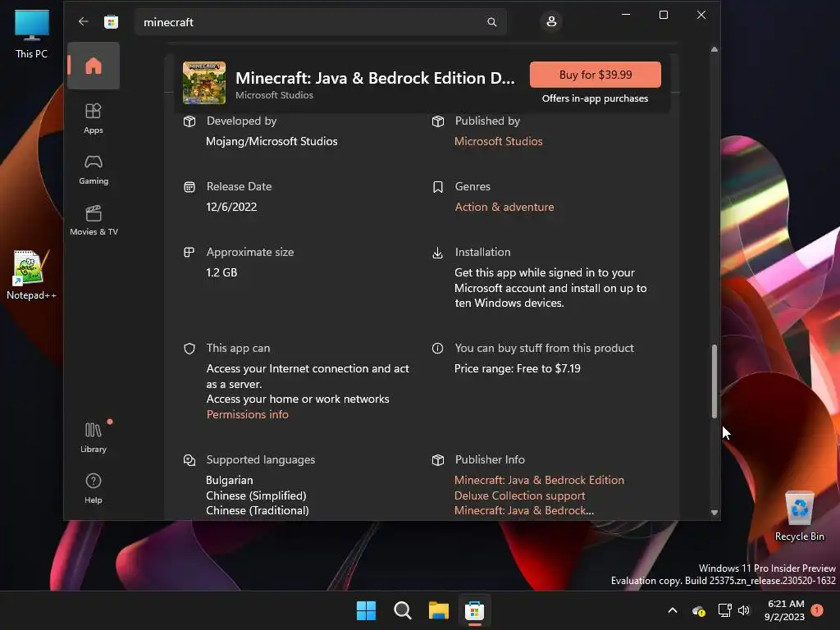Open the Movies & TV section
840x630 pixels.
(x=94, y=220)
